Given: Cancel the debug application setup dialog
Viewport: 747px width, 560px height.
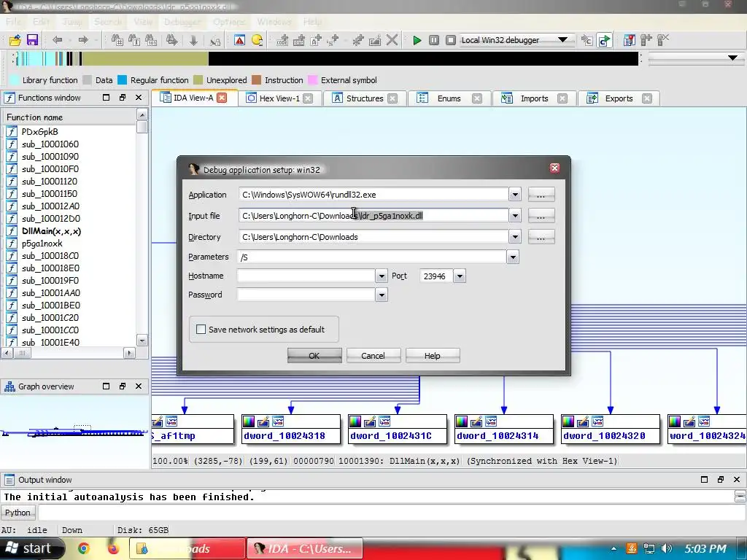Looking at the screenshot, I should [373, 356].
